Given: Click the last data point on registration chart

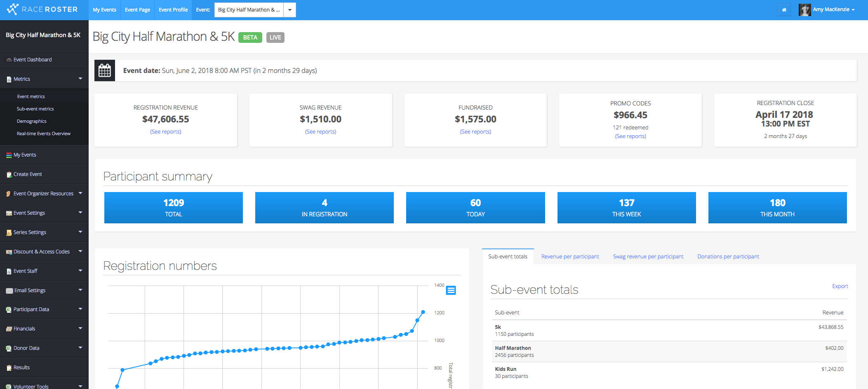Looking at the screenshot, I should (423, 312).
